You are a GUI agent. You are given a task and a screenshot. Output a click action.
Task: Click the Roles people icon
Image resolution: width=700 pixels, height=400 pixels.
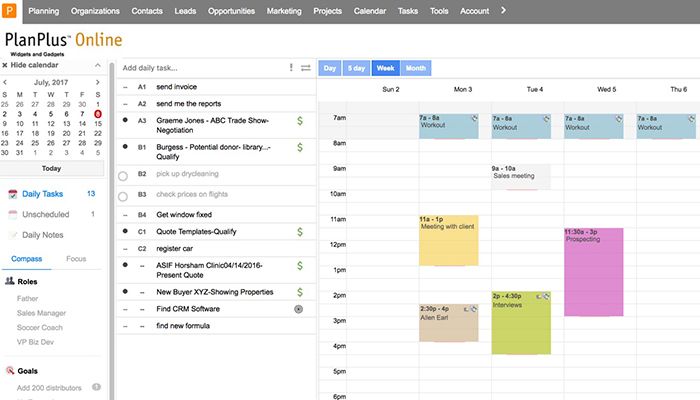point(9,282)
